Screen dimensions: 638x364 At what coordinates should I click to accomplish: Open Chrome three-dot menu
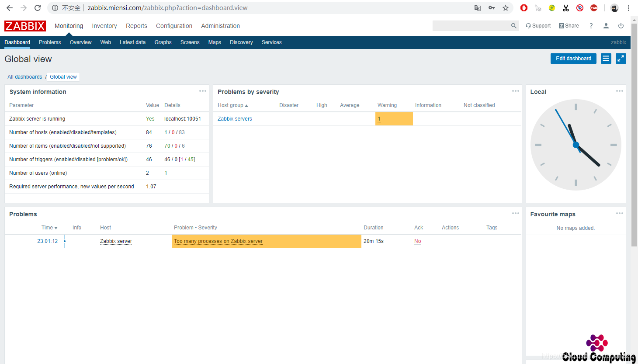pyautogui.click(x=628, y=8)
